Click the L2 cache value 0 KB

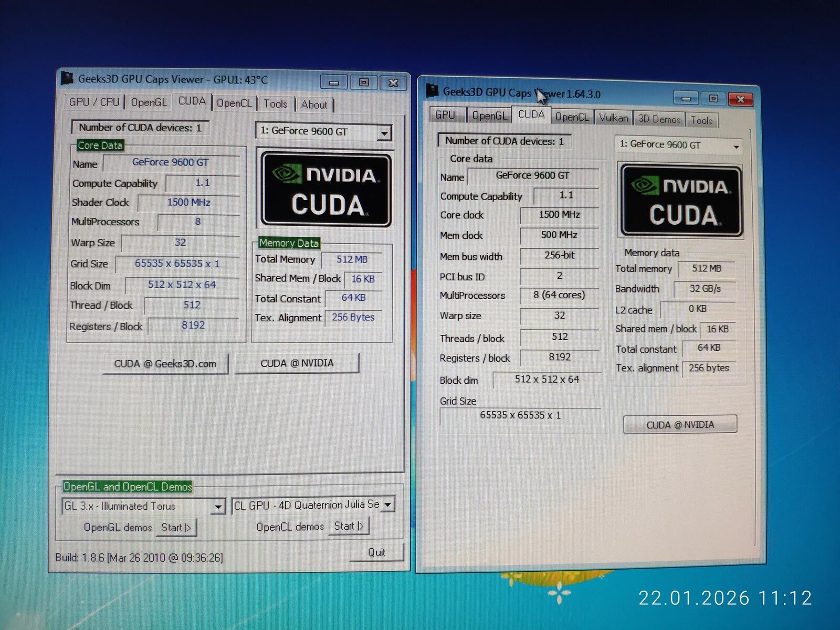[698, 309]
